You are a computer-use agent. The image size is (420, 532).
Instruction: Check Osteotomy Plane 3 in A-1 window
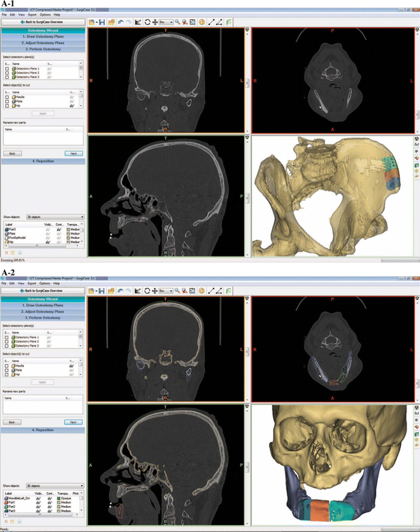click(x=7, y=77)
